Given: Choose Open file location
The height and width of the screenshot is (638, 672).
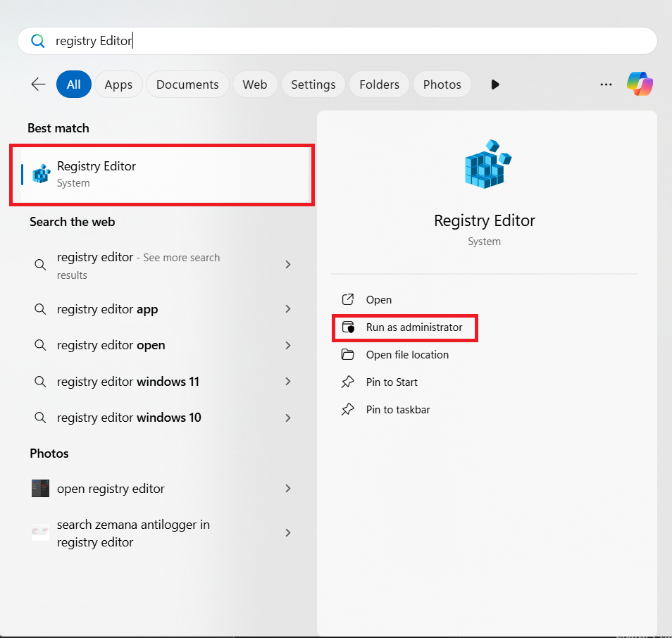Looking at the screenshot, I should [407, 355].
